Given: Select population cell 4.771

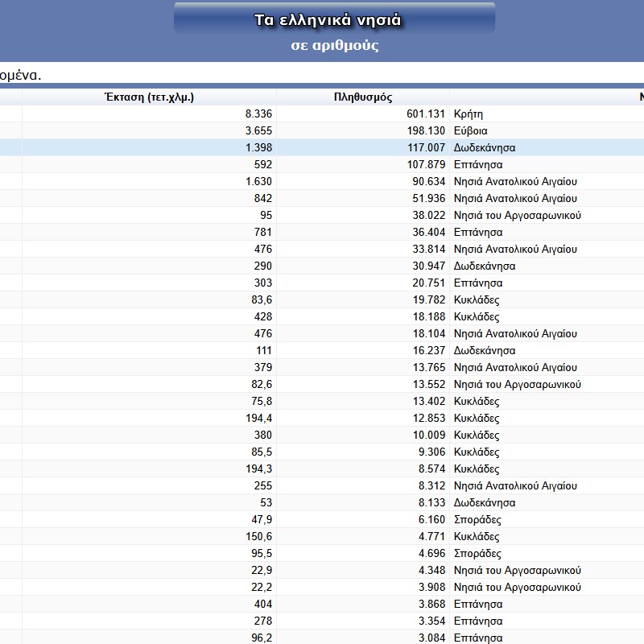Looking at the screenshot, I should click(x=431, y=536).
